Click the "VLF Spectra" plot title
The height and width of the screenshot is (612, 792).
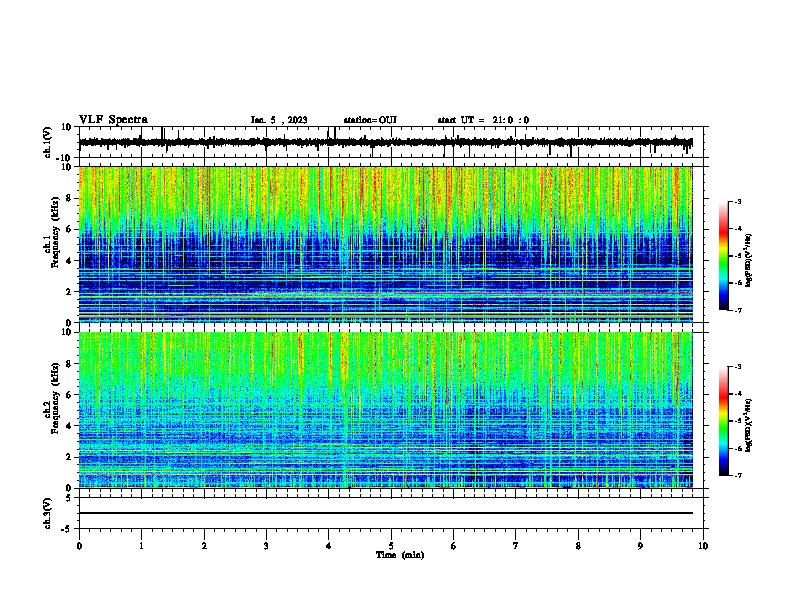pos(114,120)
